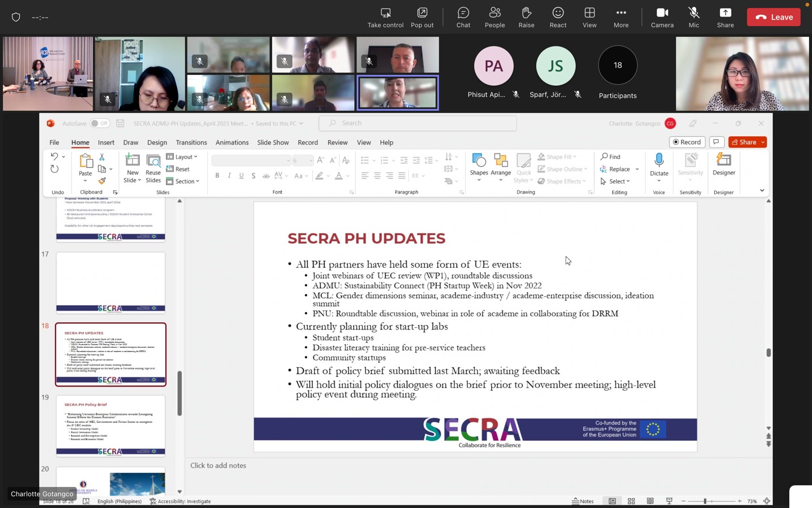Viewport: 812px width, 508px height.
Task: Leave the meeting
Action: click(x=773, y=17)
